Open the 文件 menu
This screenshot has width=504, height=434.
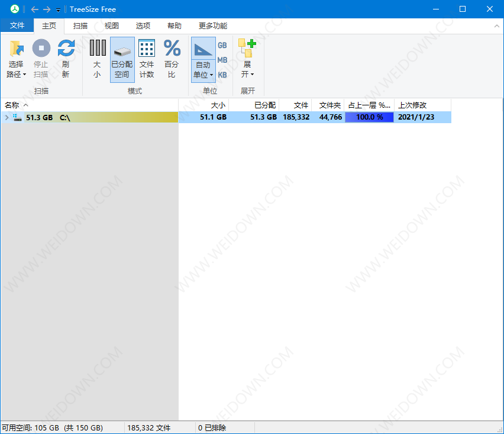(x=17, y=25)
